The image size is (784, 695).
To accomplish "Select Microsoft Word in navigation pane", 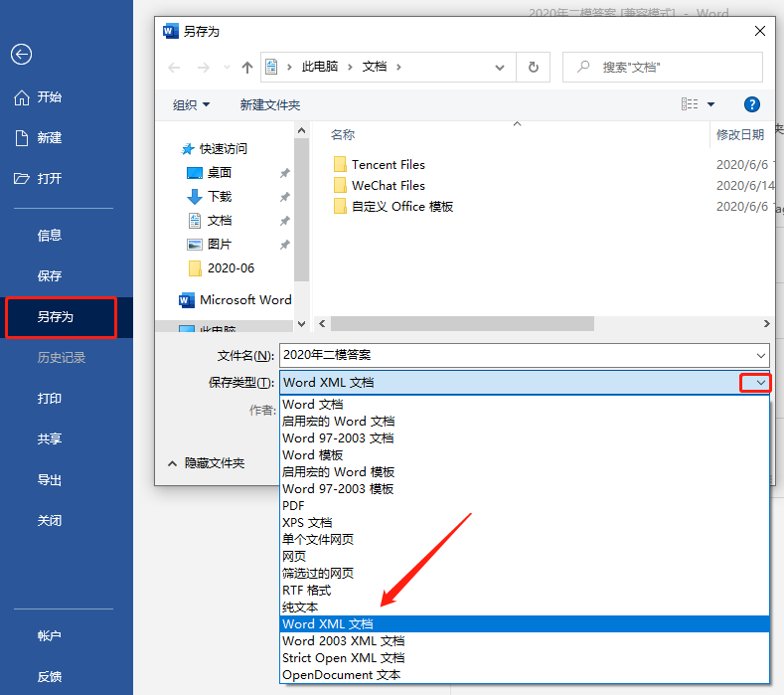I will pos(235,299).
